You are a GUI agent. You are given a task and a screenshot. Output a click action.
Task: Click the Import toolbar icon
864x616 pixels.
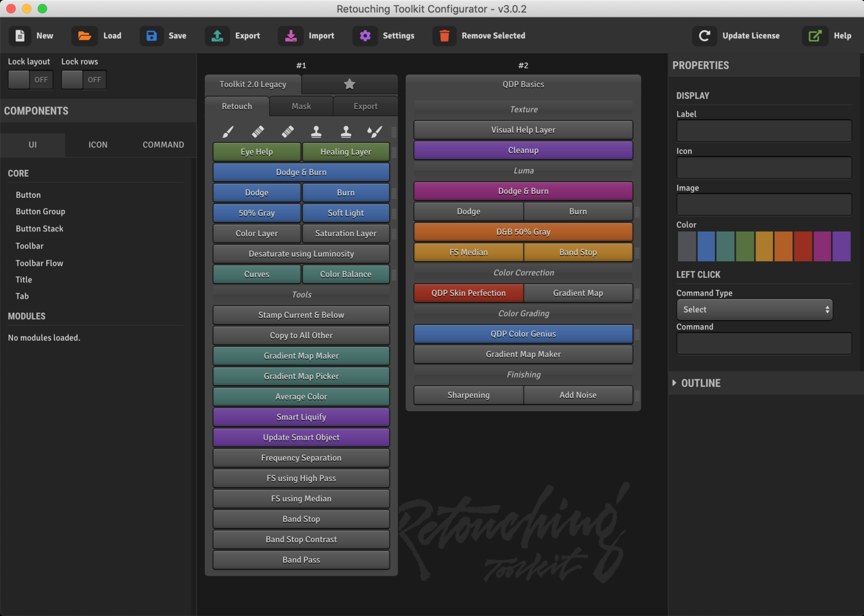[291, 36]
